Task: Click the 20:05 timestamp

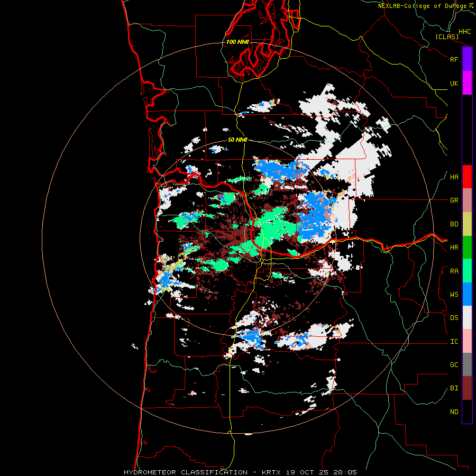Action: (345, 472)
